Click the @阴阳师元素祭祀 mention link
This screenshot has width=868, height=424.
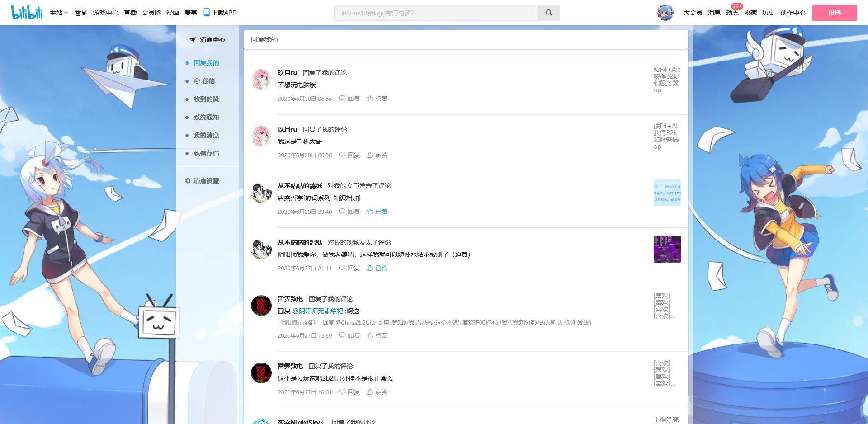[x=318, y=311]
